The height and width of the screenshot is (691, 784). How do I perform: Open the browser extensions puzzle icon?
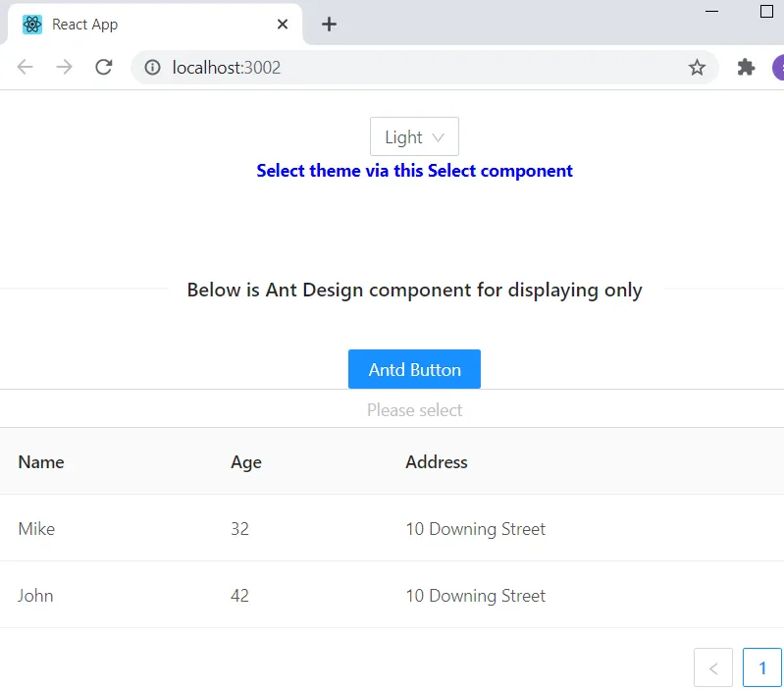(746, 67)
